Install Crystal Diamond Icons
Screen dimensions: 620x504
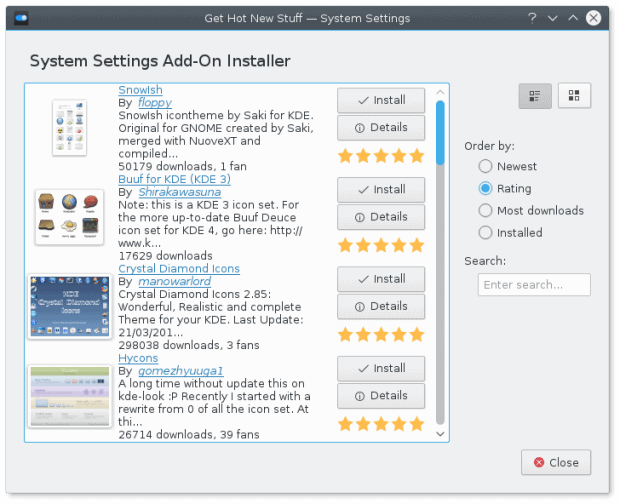point(381,279)
